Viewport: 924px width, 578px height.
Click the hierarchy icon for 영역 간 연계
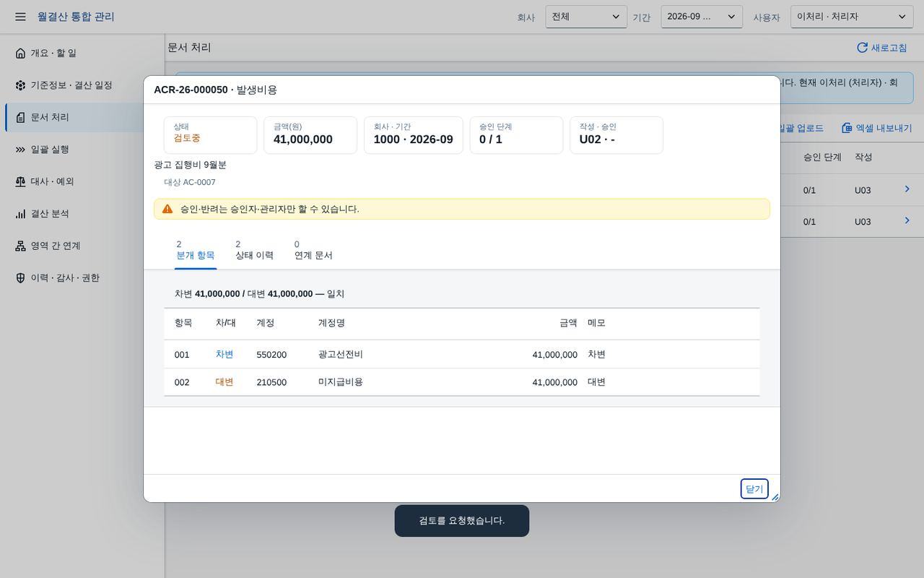(x=20, y=246)
